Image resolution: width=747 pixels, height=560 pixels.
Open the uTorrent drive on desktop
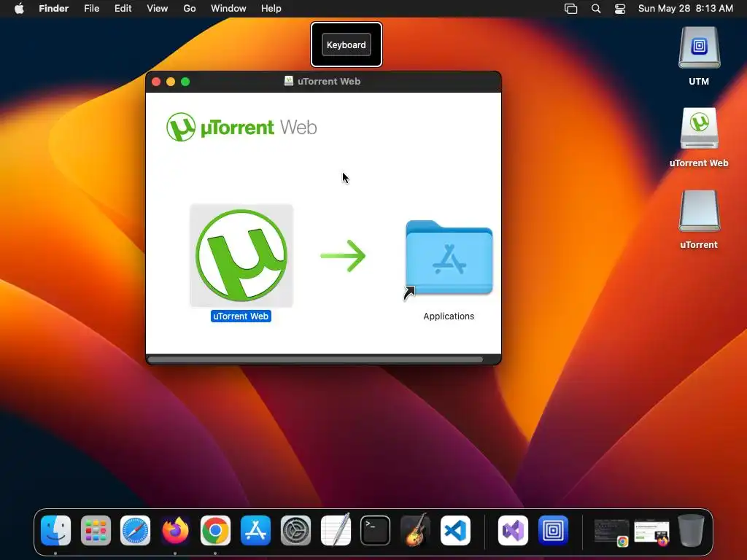click(x=699, y=211)
